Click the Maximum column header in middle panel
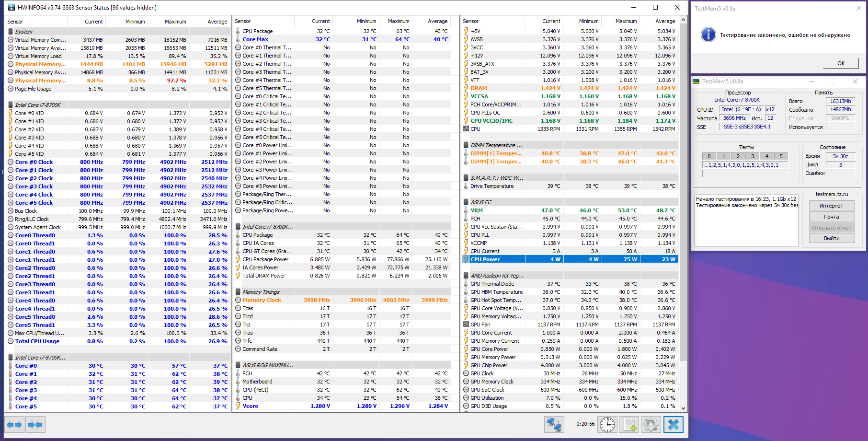Screen dimensions: 868x441 click(396, 21)
